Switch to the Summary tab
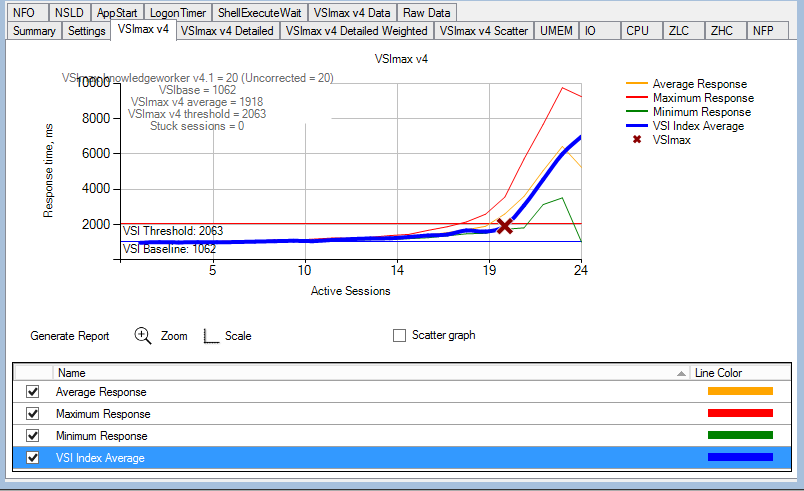The height and width of the screenshot is (491, 804). [34, 31]
